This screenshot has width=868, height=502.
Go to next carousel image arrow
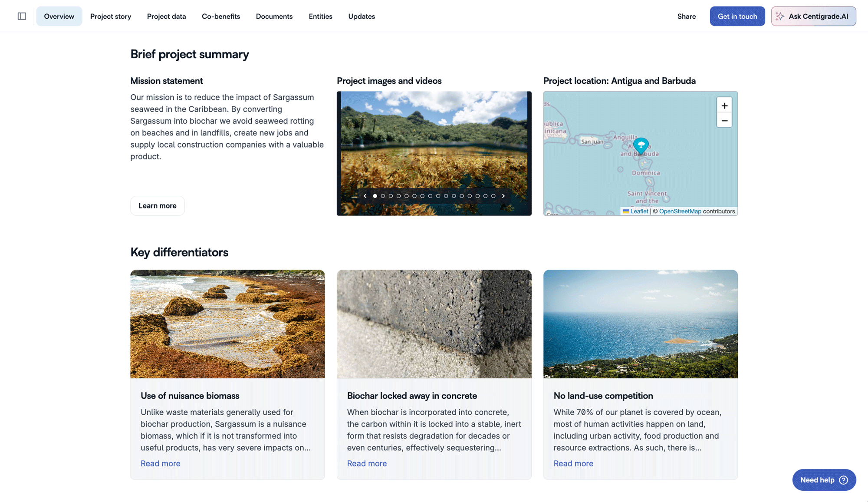click(x=503, y=196)
